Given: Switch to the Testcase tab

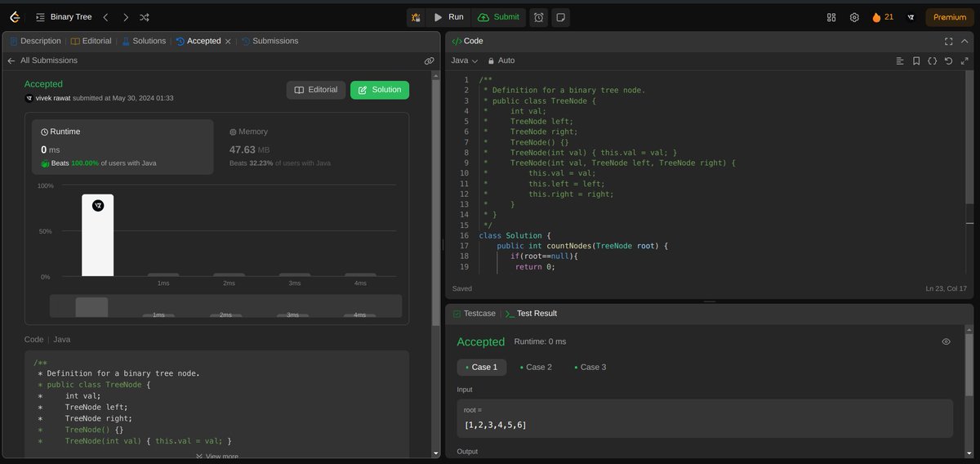Looking at the screenshot, I should pyautogui.click(x=474, y=314).
